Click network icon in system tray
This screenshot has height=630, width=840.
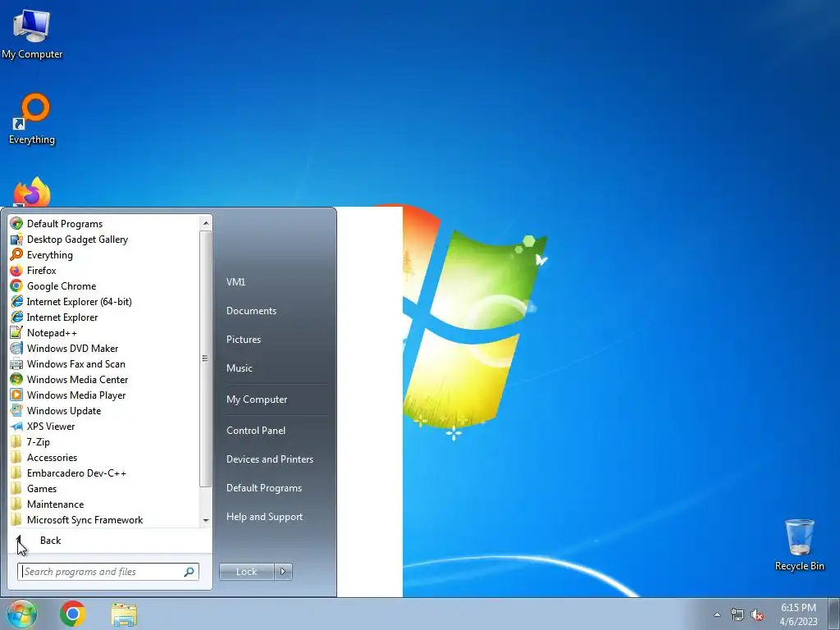(x=737, y=614)
